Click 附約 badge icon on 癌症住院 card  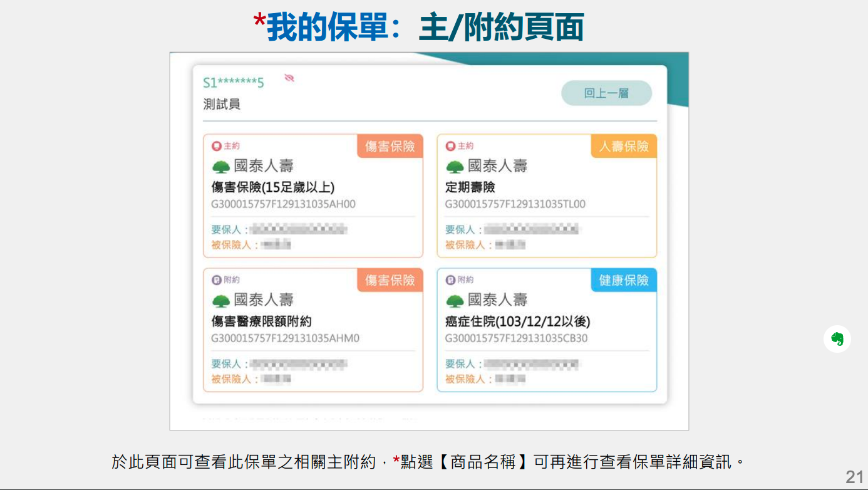[x=450, y=280]
